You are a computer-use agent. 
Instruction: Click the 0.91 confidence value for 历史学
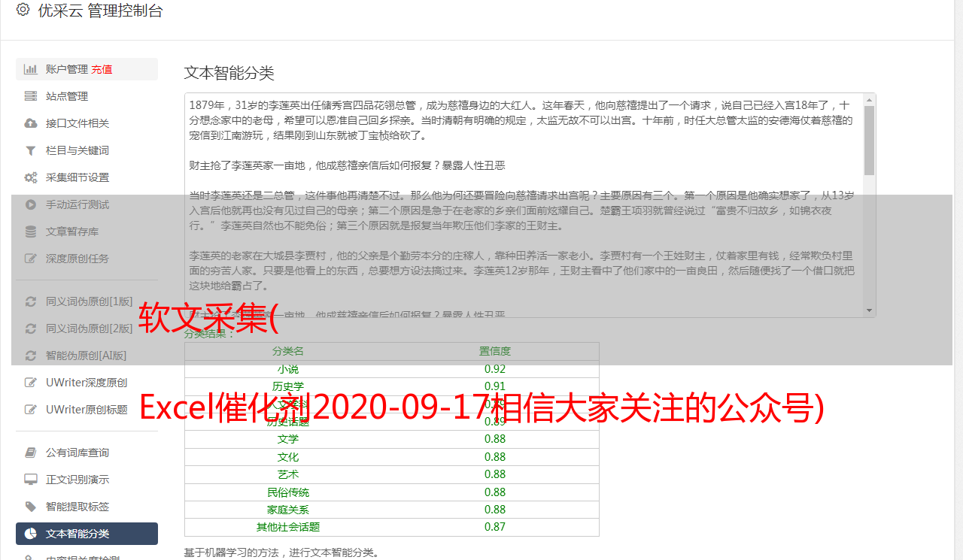coord(495,386)
